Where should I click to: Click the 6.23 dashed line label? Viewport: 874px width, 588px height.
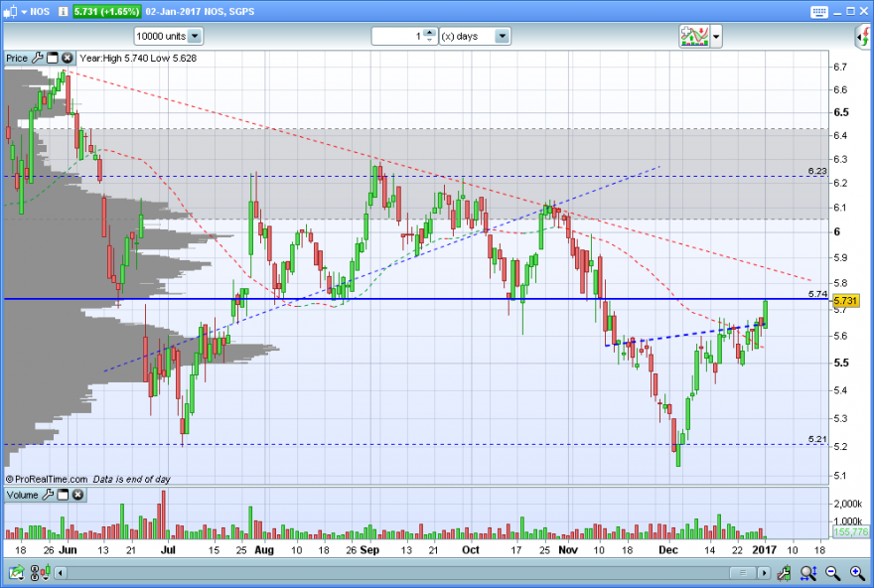pyautogui.click(x=817, y=171)
